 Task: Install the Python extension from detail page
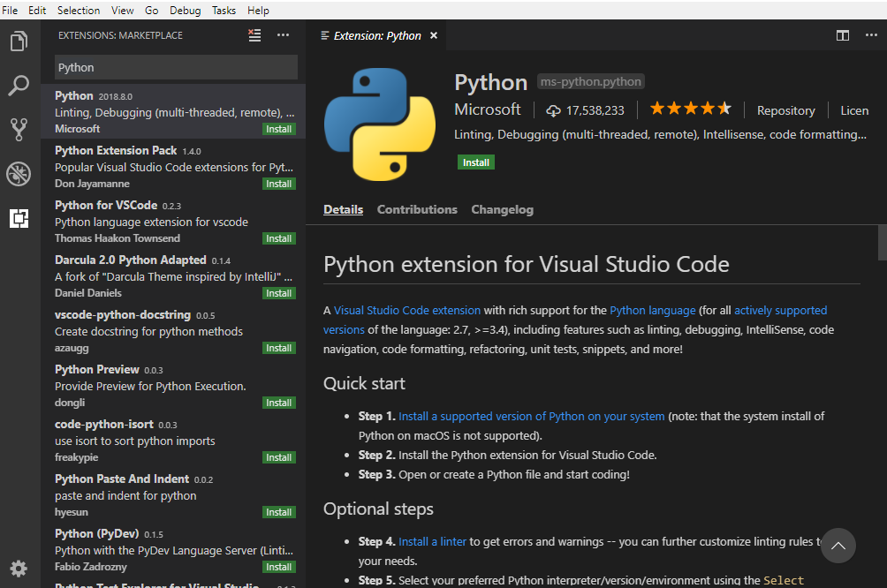coord(476,162)
